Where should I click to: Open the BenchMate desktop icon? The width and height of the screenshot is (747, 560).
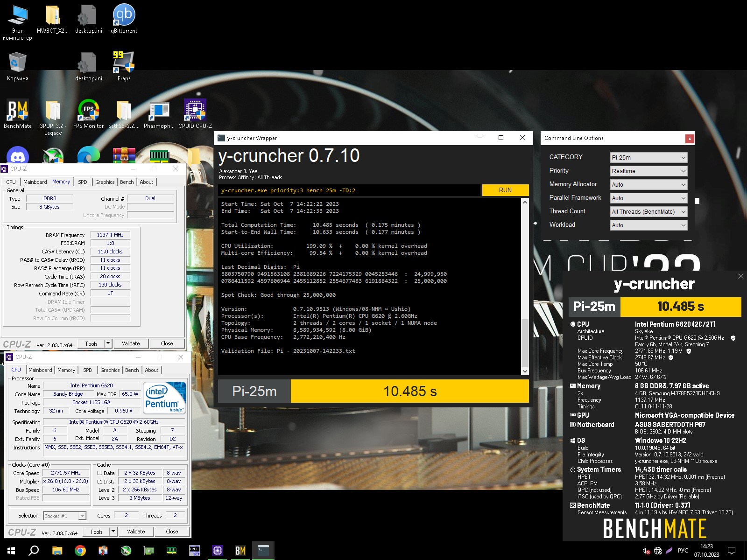[18, 114]
